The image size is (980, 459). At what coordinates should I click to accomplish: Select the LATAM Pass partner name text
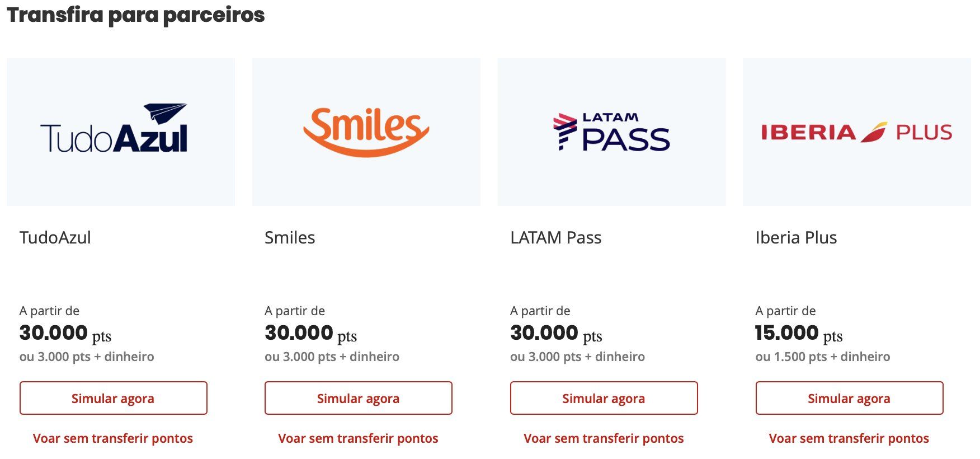tap(555, 237)
